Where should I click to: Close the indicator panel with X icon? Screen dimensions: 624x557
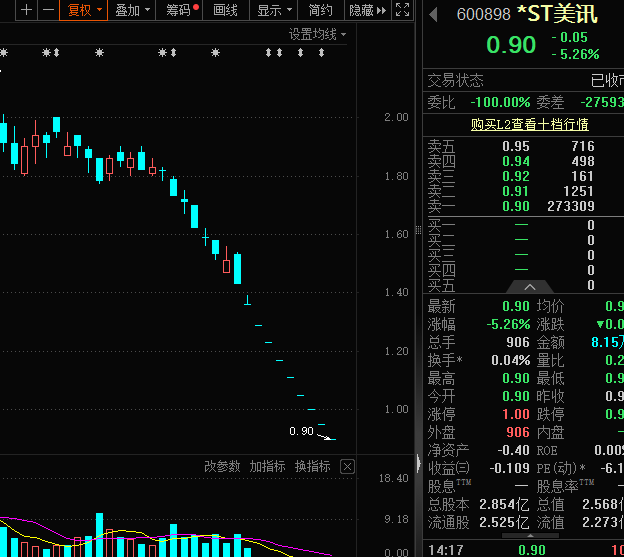[347, 467]
